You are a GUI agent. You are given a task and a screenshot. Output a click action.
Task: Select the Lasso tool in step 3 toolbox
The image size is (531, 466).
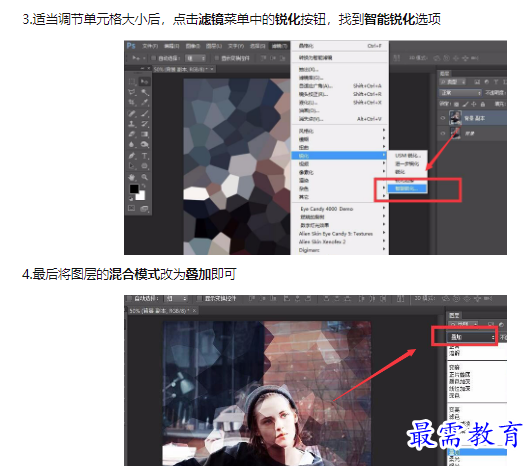[132, 92]
